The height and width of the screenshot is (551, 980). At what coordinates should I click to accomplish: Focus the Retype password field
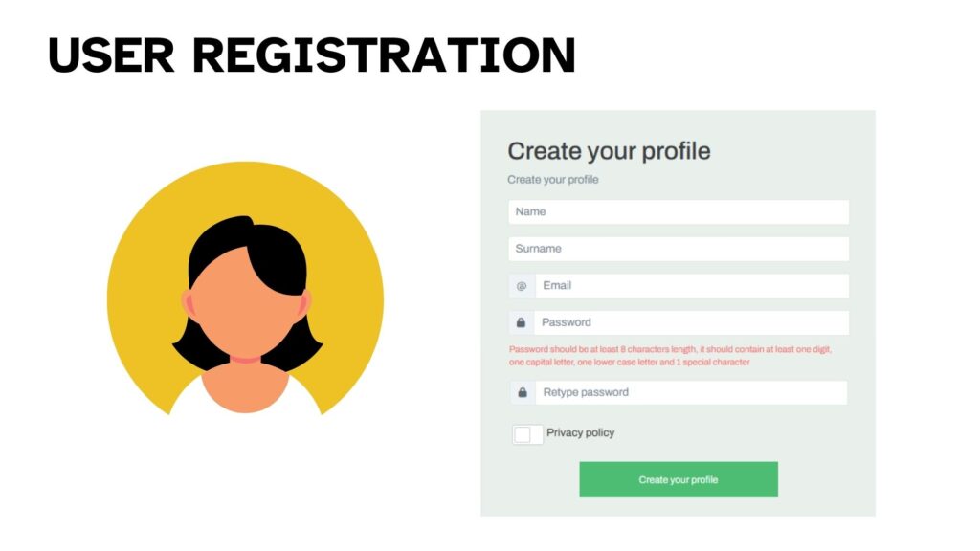(691, 392)
